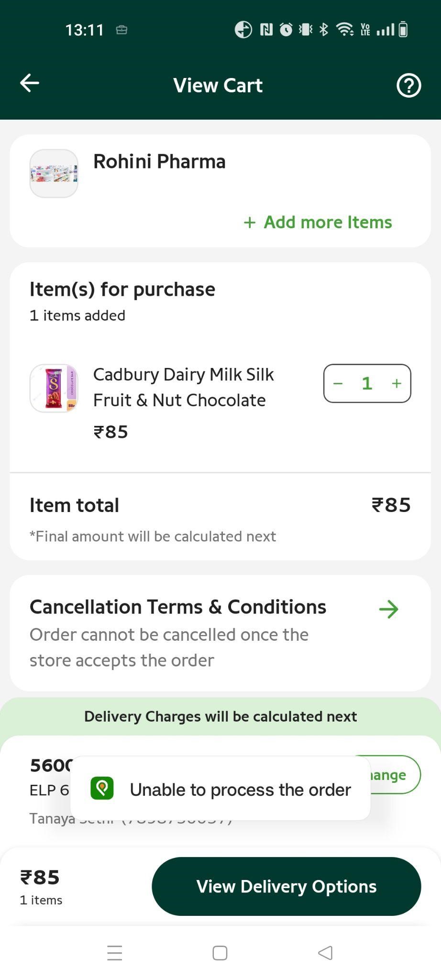Tap the Rohini Pharma store thumbnail
Screen dimensions: 441x980
pos(54,174)
